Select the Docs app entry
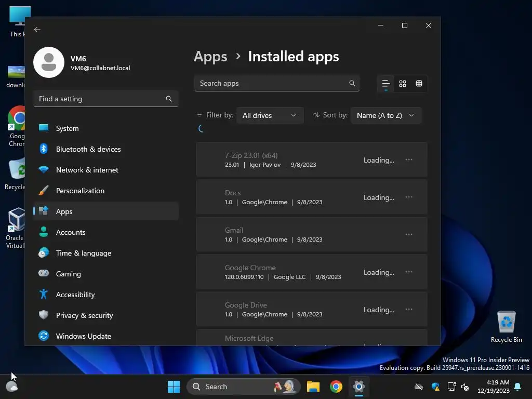The image size is (532, 399). tap(312, 197)
